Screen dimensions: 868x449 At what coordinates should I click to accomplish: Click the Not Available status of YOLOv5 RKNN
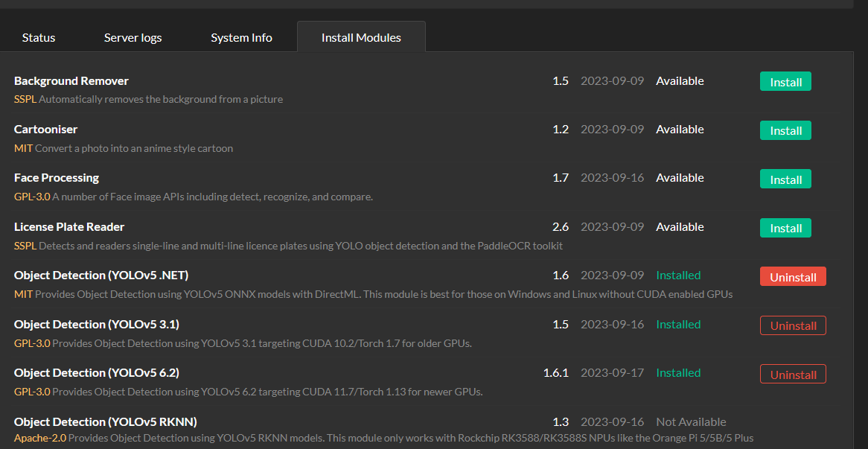(x=691, y=422)
